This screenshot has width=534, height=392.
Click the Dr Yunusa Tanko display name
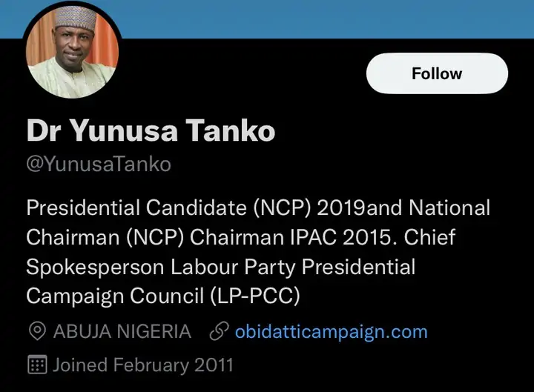click(x=151, y=131)
